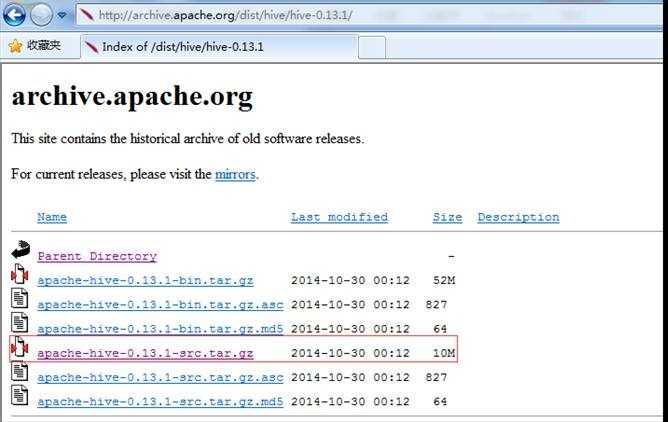Click the feather icon on the page tab
668x422 pixels.
(91, 47)
